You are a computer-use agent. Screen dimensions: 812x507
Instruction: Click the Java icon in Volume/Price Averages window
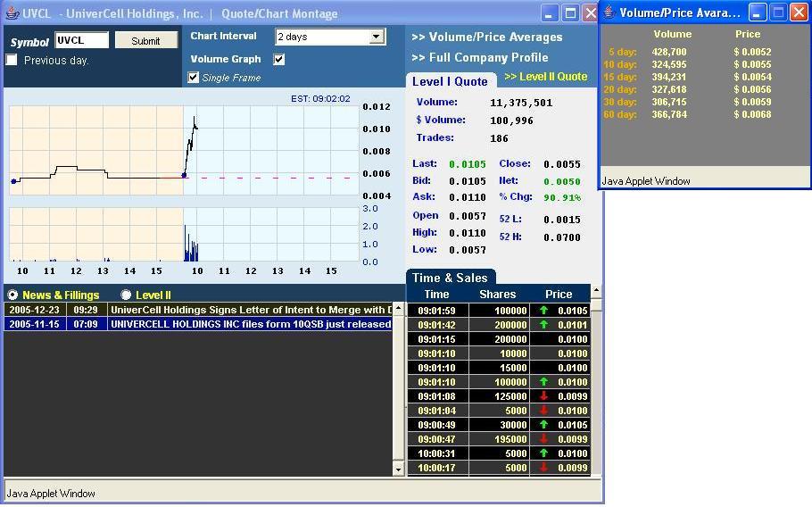(x=609, y=12)
